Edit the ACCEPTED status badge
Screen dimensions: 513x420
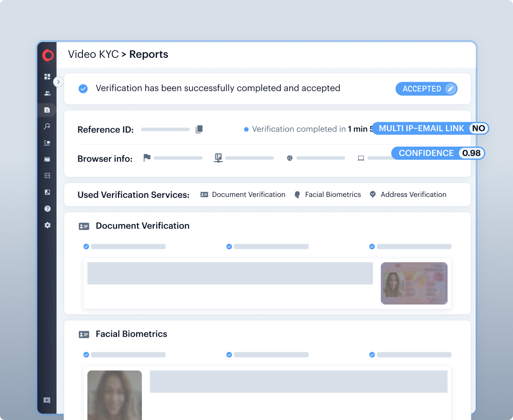click(x=450, y=89)
